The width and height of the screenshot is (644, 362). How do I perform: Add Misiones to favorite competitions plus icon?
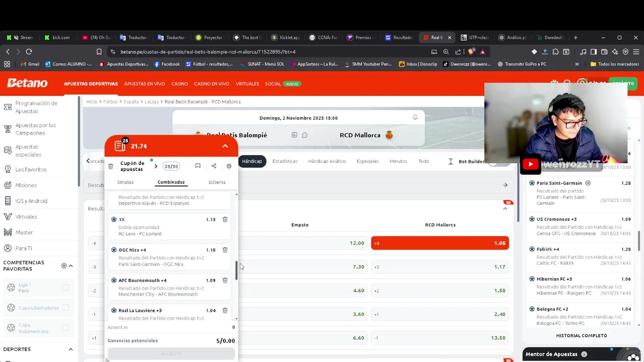(x=64, y=265)
